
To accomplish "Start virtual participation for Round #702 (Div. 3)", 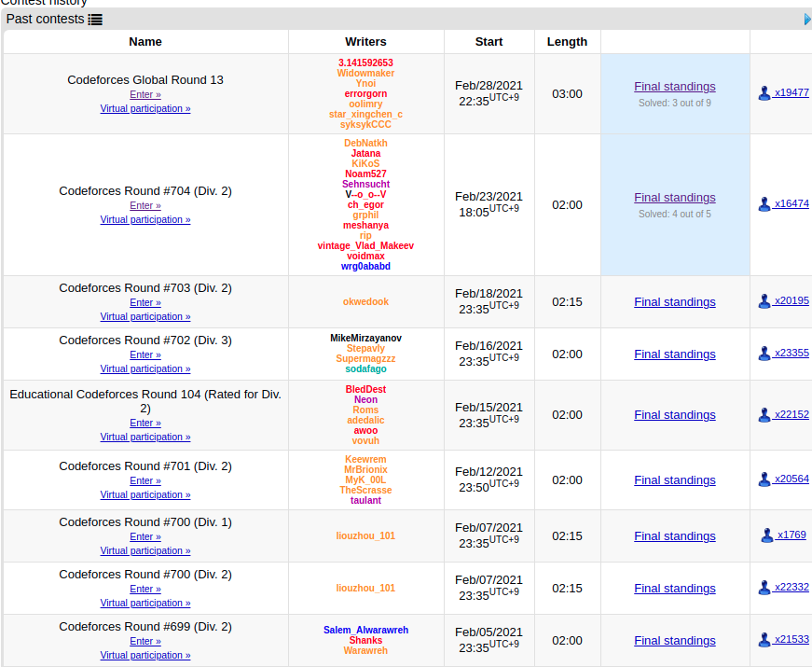I will tap(145, 369).
